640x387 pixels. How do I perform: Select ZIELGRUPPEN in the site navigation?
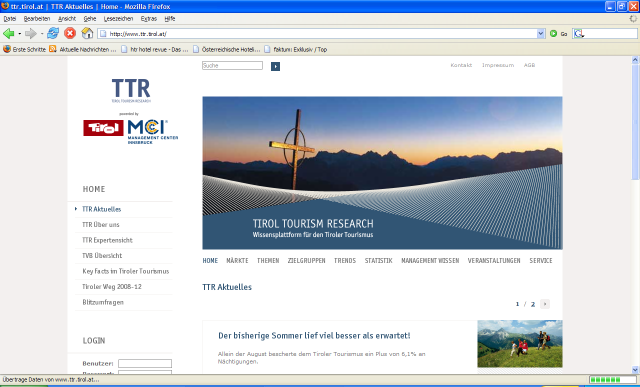307,260
